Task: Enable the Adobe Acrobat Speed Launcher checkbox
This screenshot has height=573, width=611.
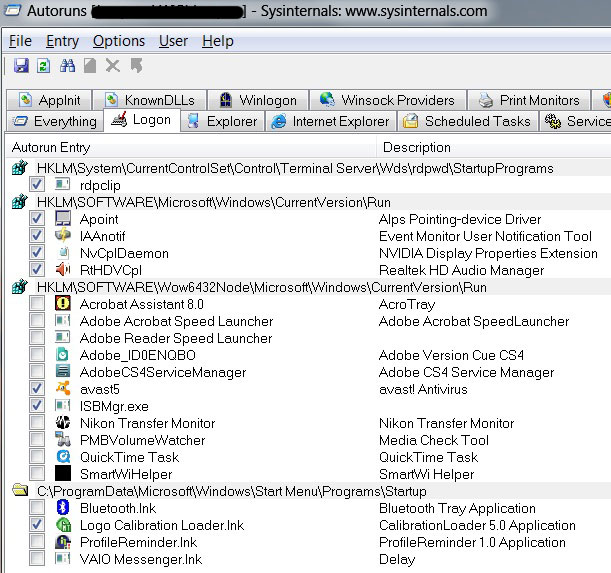Action: tap(37, 321)
